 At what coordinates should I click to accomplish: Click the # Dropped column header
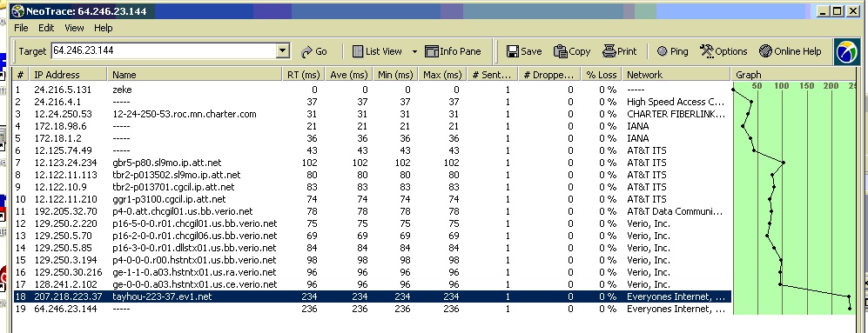549,75
